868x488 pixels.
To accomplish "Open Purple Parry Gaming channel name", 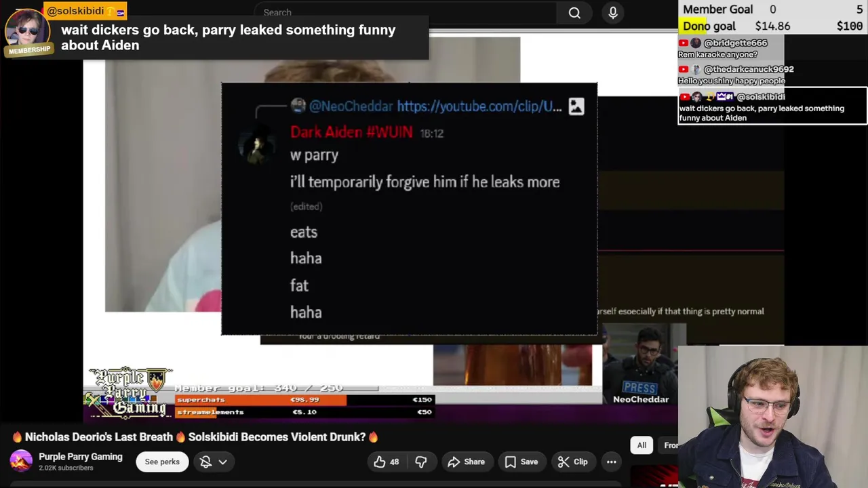I will [x=81, y=457].
